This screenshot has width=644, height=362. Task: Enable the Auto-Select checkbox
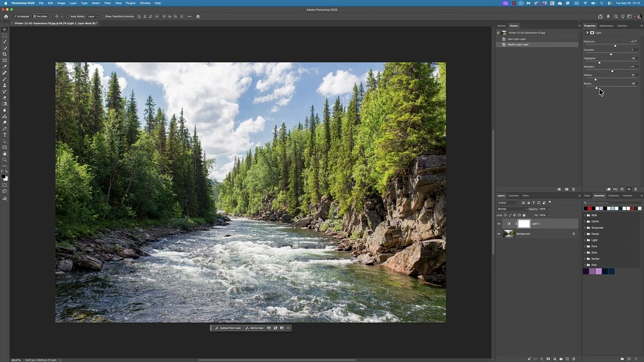(68, 17)
